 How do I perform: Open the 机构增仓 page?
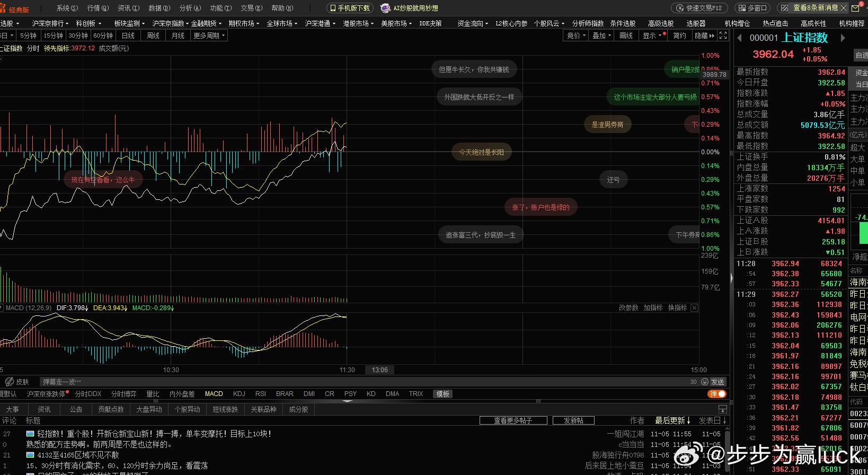pyautogui.click(x=737, y=23)
